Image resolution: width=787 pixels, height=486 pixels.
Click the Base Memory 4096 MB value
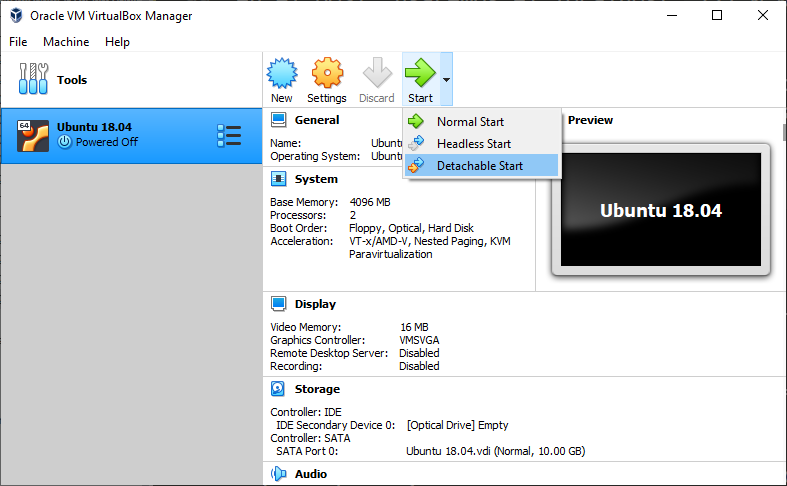[x=370, y=202]
